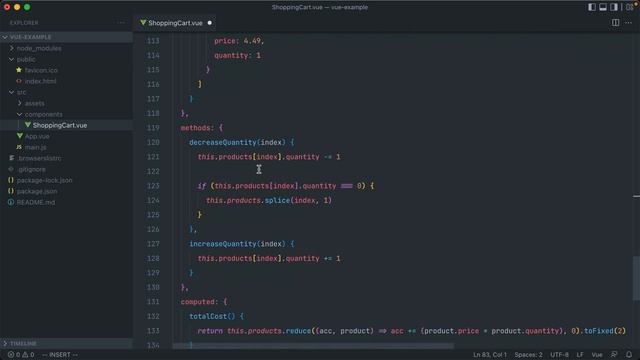This screenshot has width=640, height=360.
Task: Click the EXPLORER panel header
Action: (x=24, y=23)
